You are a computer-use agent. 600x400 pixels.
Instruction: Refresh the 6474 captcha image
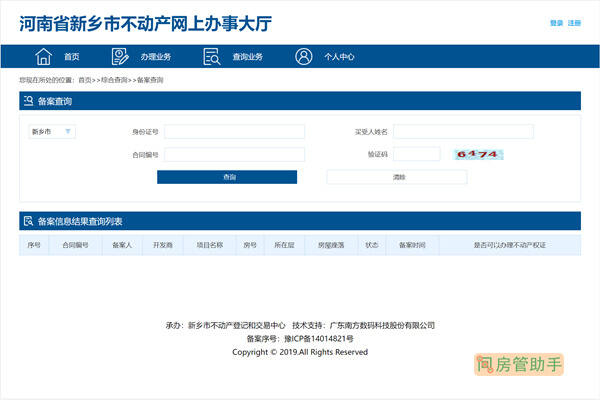(478, 155)
